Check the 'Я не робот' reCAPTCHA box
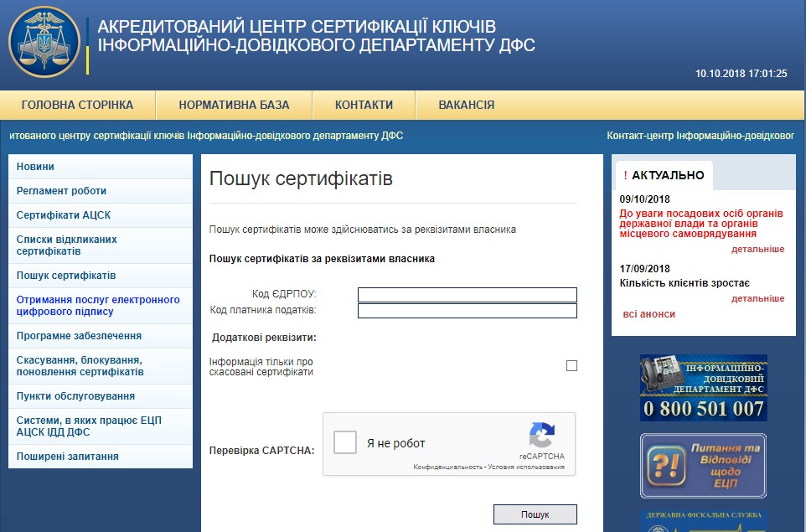 tap(345, 442)
